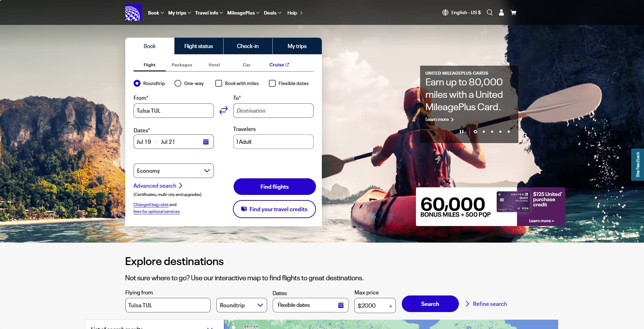Click the Max price field
Image resolution: width=644 pixels, height=329 pixels.
[375, 305]
